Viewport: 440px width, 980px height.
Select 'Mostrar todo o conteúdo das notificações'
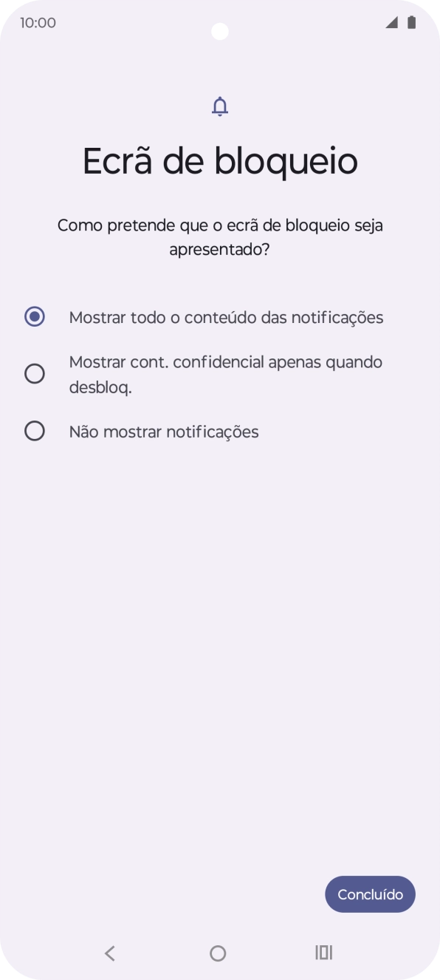pos(34,316)
